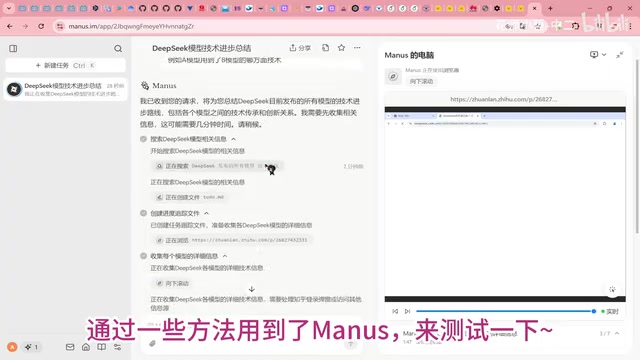Open the book knowledge icon
640x360 pixels.
(x=102, y=347)
